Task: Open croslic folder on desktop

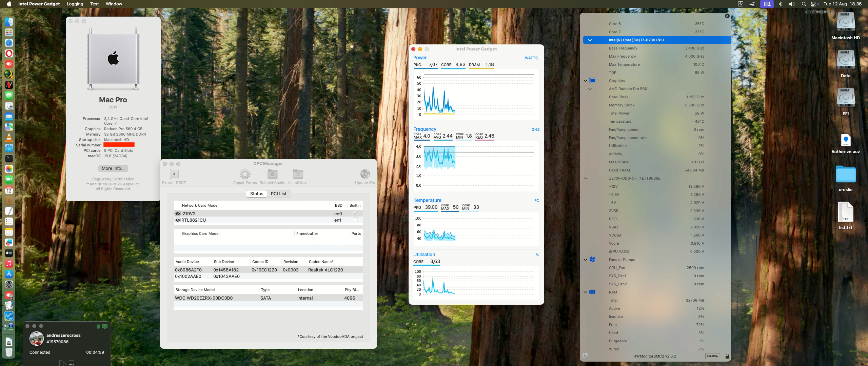Action: point(846,174)
